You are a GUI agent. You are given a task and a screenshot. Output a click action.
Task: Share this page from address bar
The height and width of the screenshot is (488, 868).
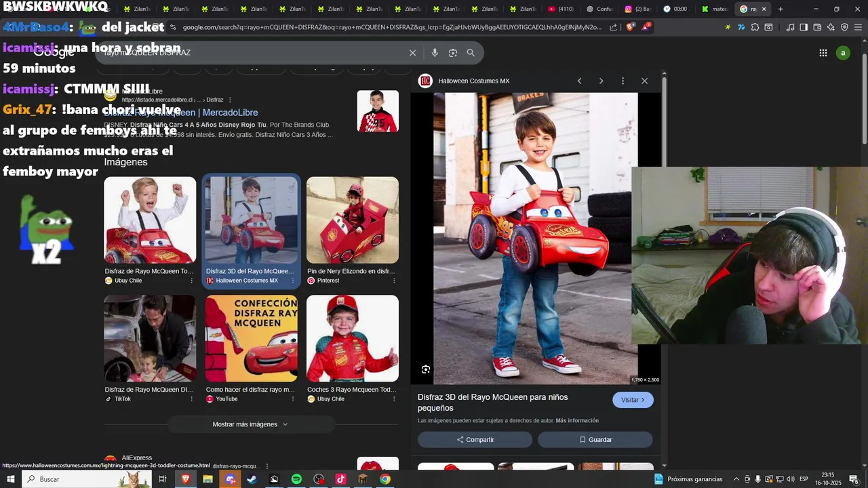coord(614,27)
